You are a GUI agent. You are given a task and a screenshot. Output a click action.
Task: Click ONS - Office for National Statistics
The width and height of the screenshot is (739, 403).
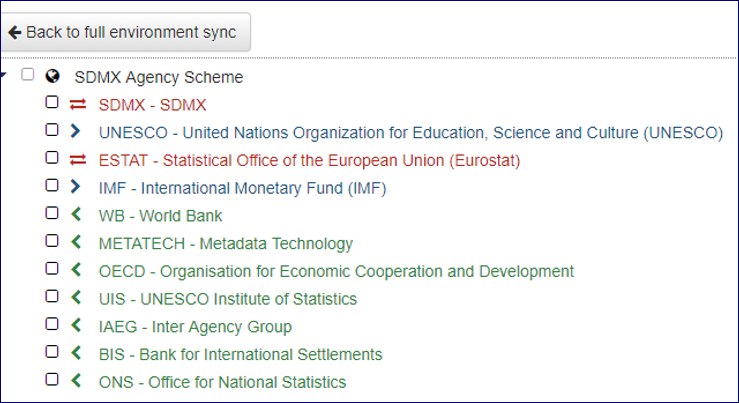pyautogui.click(x=222, y=382)
